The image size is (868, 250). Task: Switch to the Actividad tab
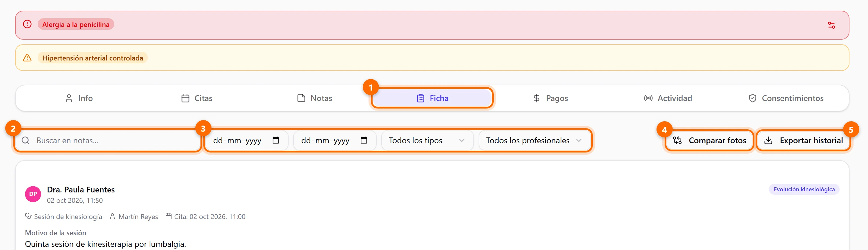point(668,98)
